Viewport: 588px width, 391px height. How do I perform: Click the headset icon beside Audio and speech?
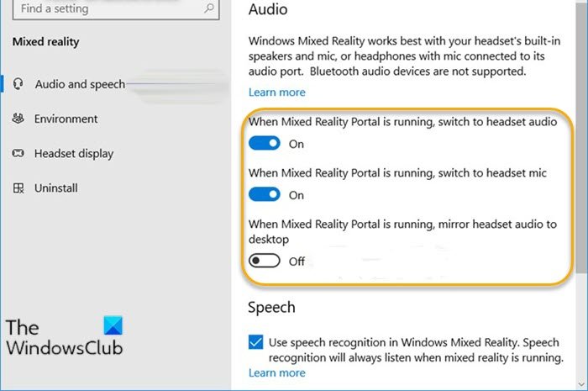[x=18, y=84]
